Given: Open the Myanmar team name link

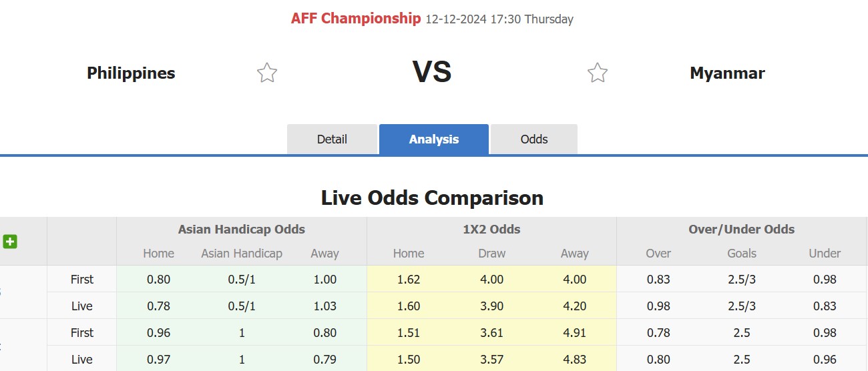Looking at the screenshot, I should point(727,73).
